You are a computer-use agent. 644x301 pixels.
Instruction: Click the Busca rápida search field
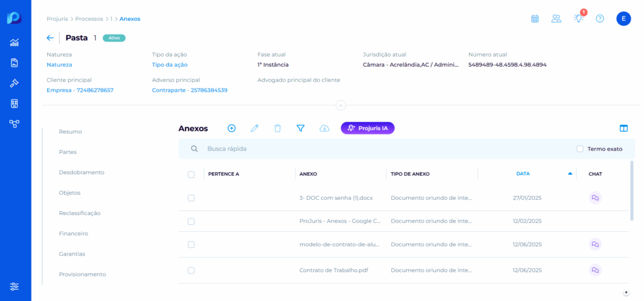[x=377, y=149]
